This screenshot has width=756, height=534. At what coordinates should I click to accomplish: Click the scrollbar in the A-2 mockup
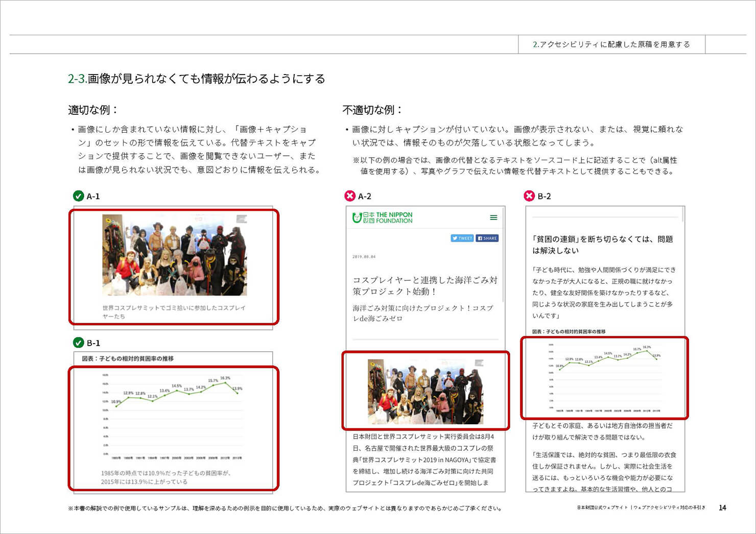click(503, 254)
